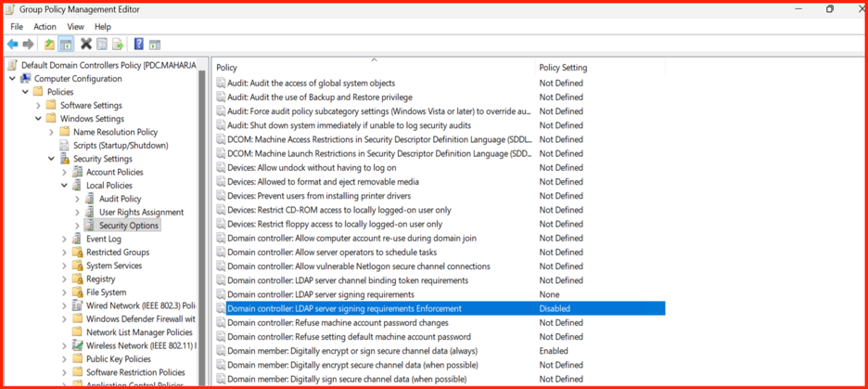
Task: Click the Group Policy Management Editor title icon
Action: point(12,9)
